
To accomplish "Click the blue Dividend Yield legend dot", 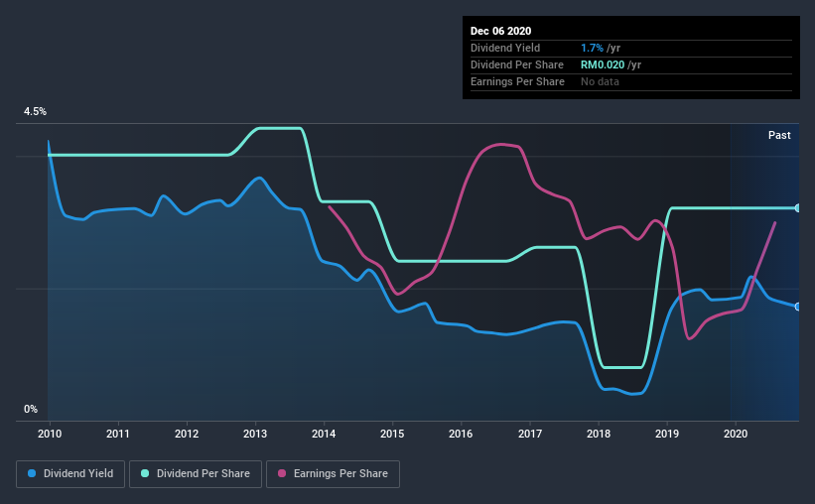I will pos(32,473).
